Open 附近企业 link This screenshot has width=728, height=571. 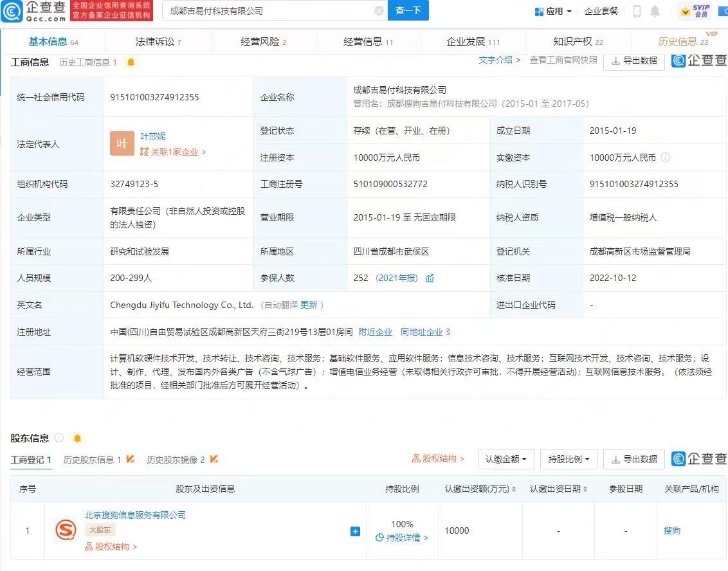(375, 331)
